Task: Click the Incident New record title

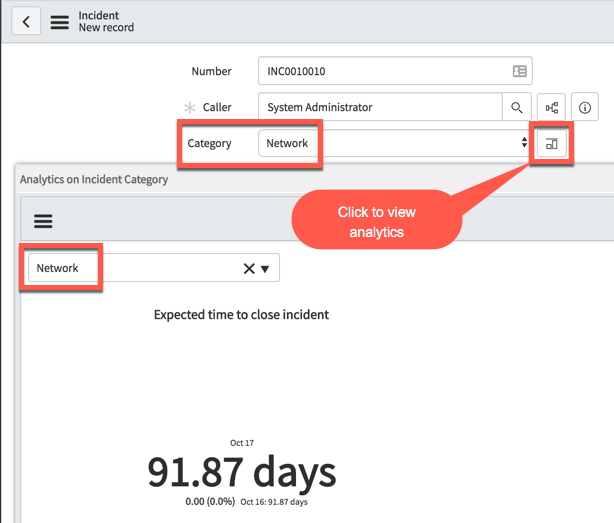Action: pos(106,22)
